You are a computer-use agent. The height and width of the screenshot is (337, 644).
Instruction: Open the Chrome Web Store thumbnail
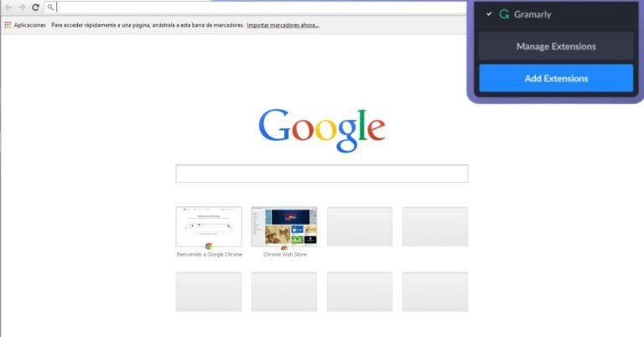284,226
